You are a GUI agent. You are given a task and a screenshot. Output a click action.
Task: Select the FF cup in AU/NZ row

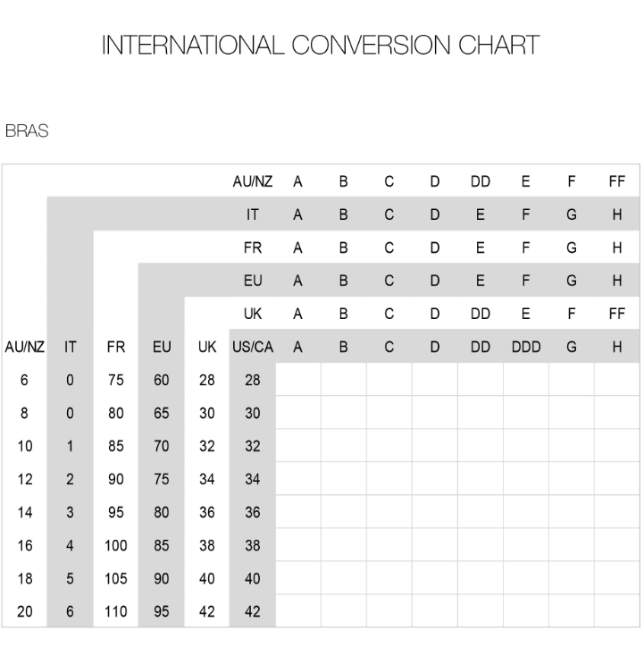[x=617, y=181]
